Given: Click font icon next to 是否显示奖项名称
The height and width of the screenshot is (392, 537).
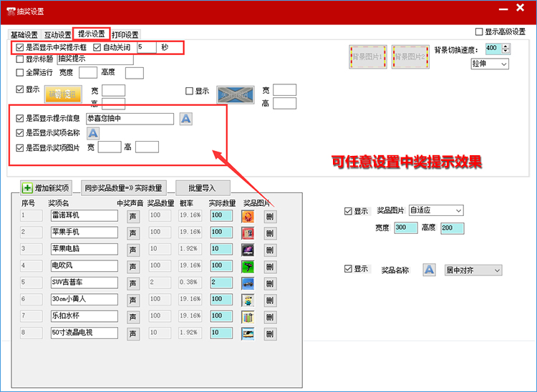Looking at the screenshot, I should (x=93, y=133).
